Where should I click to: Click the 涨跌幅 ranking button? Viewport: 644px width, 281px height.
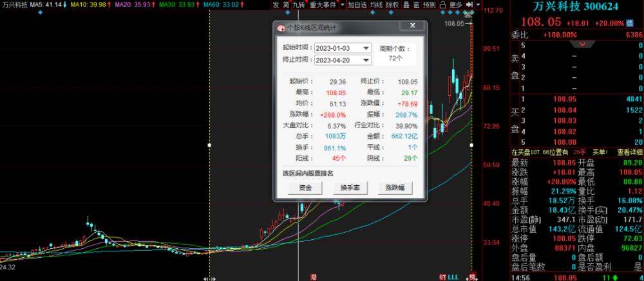pyautogui.click(x=395, y=188)
